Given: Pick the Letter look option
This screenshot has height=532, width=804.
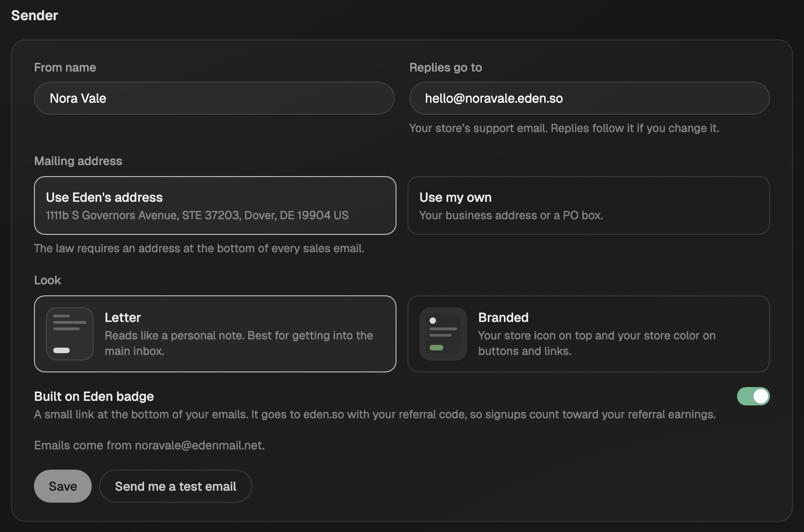Looking at the screenshot, I should pyautogui.click(x=215, y=334).
